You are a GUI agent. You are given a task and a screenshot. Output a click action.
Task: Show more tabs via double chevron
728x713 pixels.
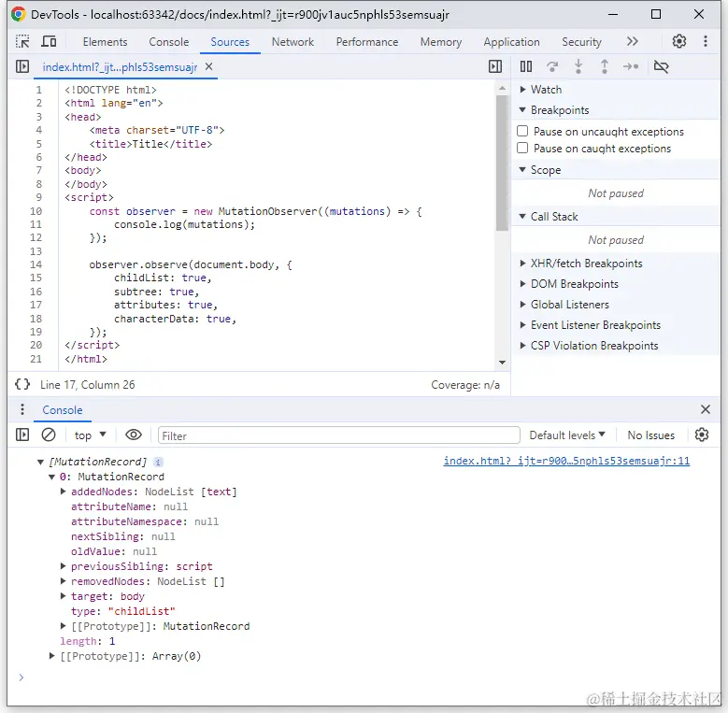632,41
